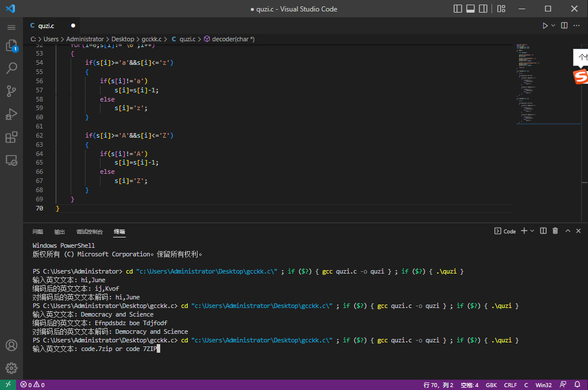
Task: Toggle the bottom panel visibility
Action: pos(471,9)
